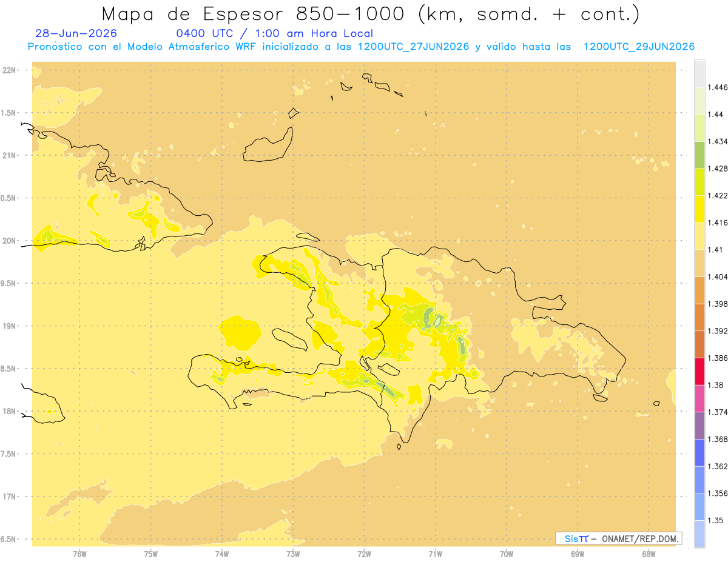Click the '1.368' value on the color legend
This screenshot has height=562, width=728.
pyautogui.click(x=718, y=439)
